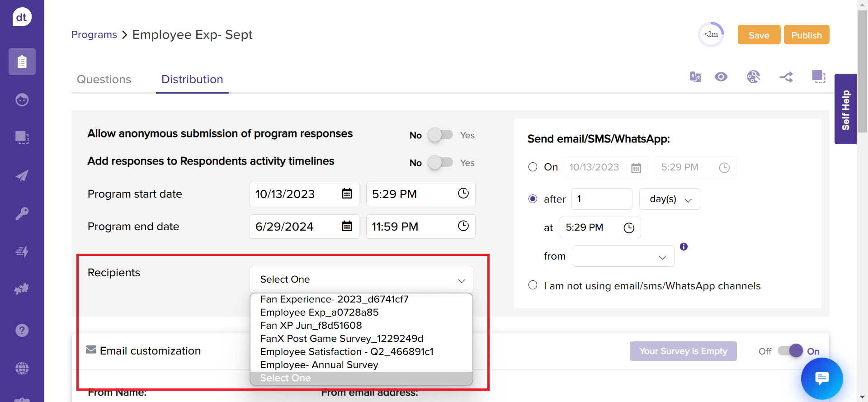Switch to the Questions tab
Screen dimensions: 868x402
pyautogui.click(x=104, y=80)
